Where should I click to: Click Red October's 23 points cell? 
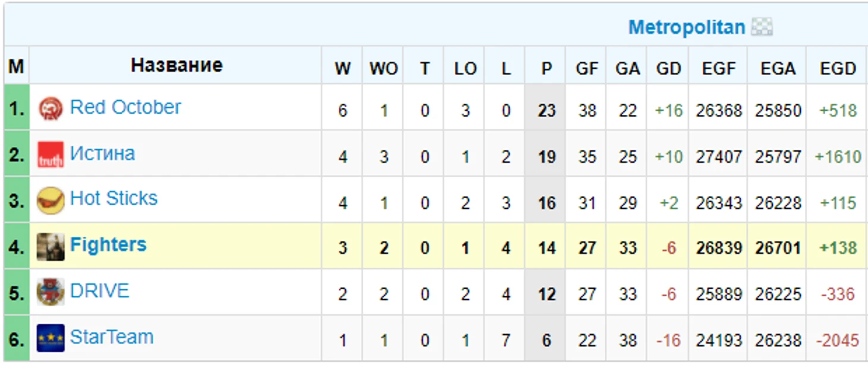click(x=546, y=111)
